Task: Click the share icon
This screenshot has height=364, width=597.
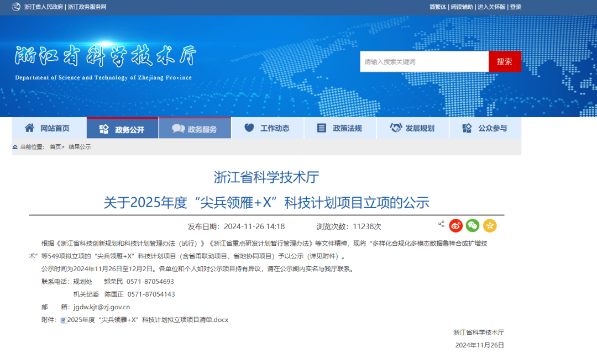Action: [x=441, y=224]
